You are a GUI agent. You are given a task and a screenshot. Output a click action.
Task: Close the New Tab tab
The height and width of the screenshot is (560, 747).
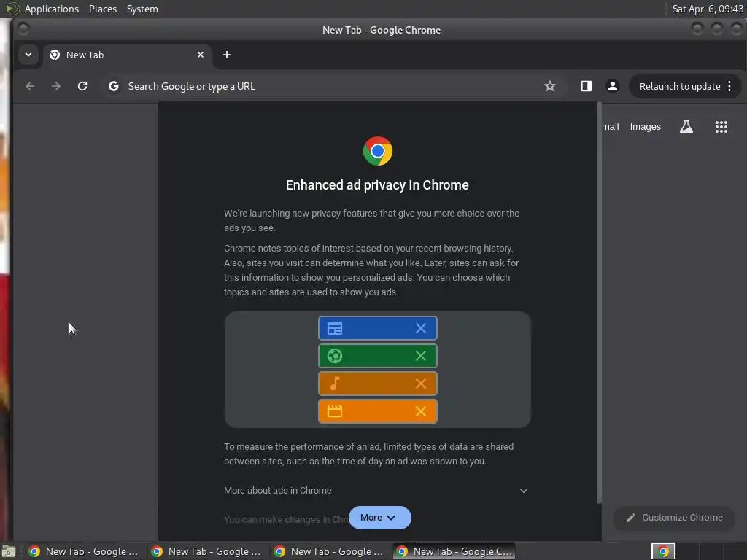(201, 55)
